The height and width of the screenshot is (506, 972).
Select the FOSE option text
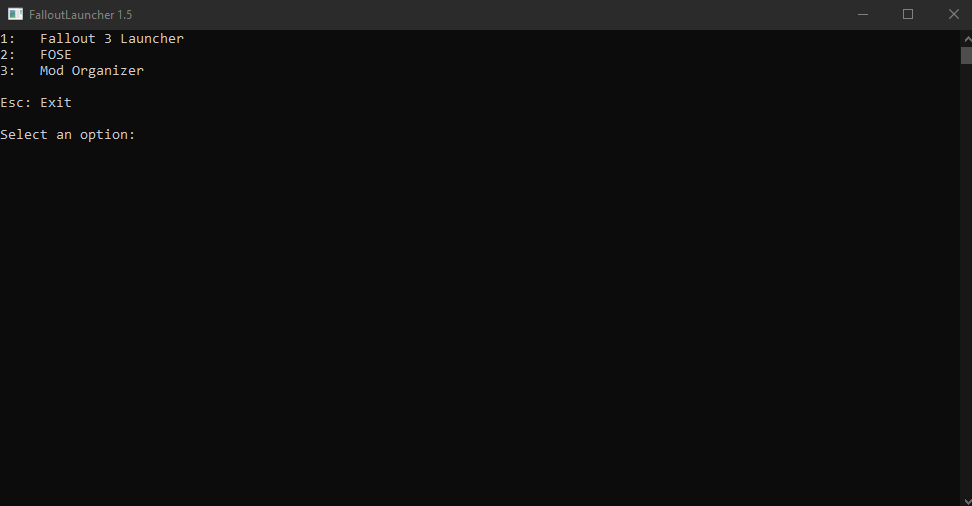56,55
